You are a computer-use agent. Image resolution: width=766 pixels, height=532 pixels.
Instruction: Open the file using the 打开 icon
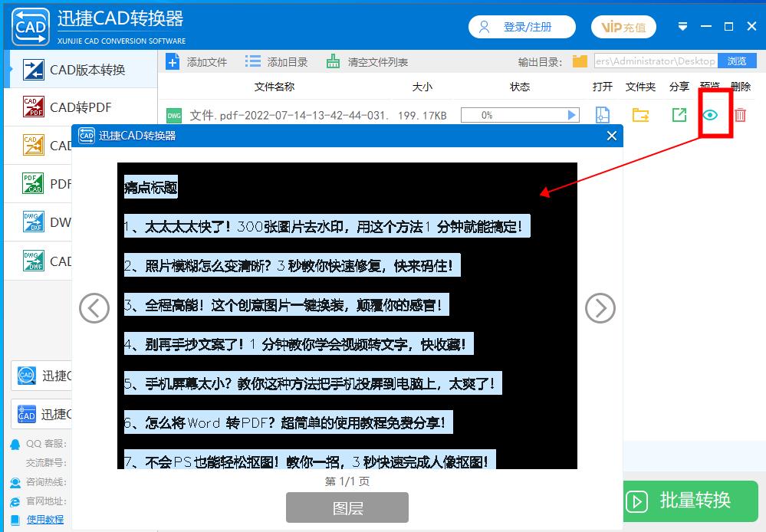click(603, 113)
